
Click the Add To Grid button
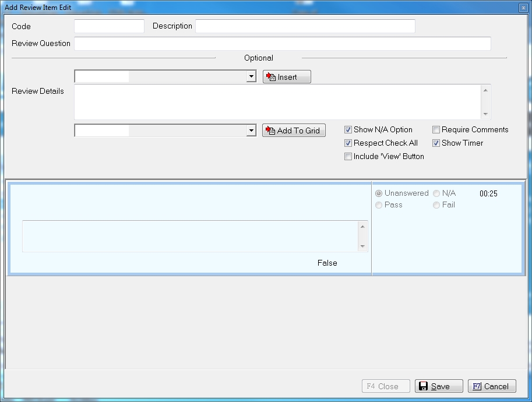(x=294, y=131)
